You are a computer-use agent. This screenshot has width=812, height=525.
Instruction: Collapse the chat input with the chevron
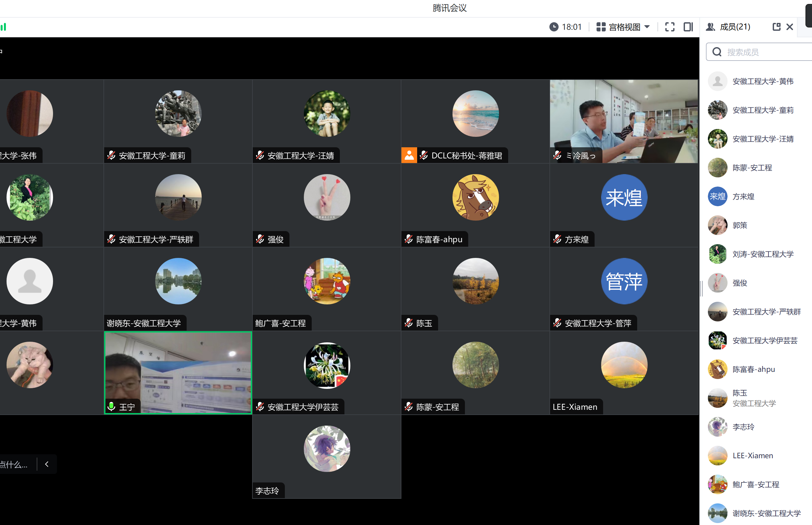coord(47,464)
